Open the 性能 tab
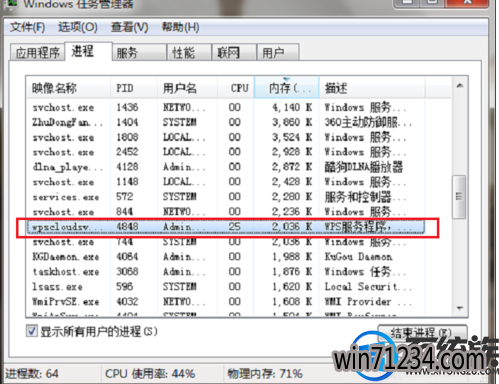Image resolution: width=499 pixels, height=384 pixels. [x=189, y=52]
